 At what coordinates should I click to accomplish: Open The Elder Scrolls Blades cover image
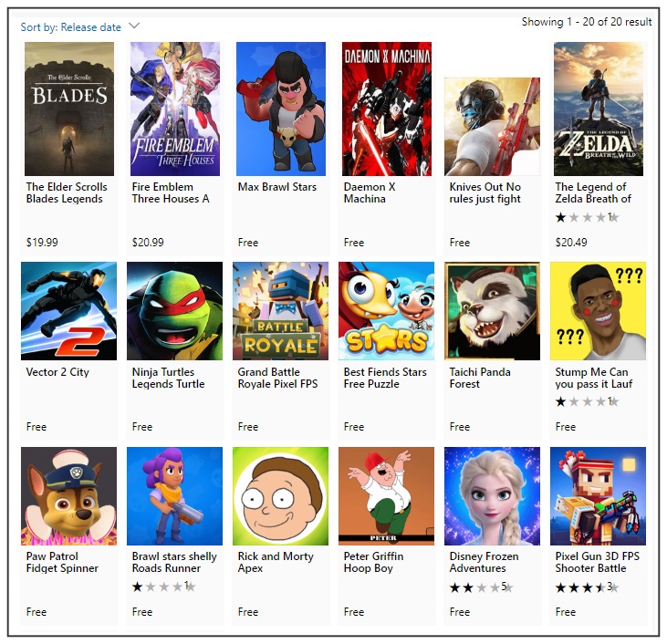point(69,109)
